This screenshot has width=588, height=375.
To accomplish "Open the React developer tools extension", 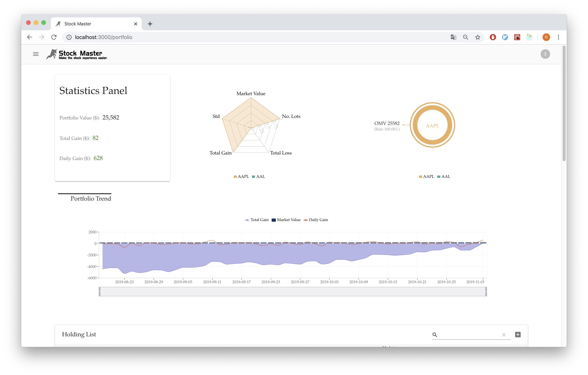I will (517, 37).
